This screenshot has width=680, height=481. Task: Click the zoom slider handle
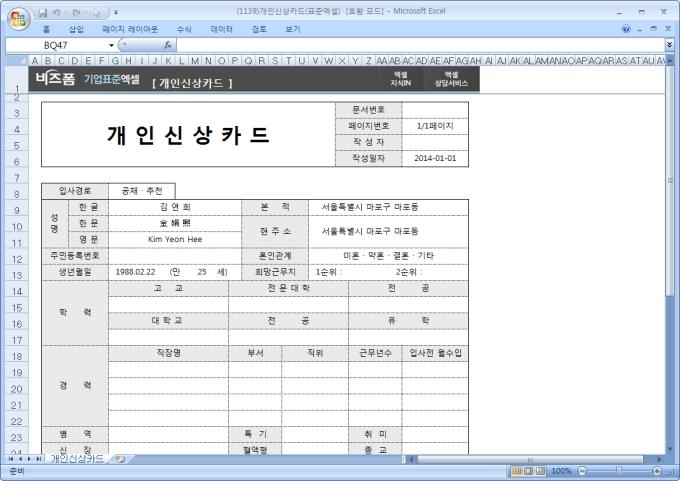coord(619,471)
